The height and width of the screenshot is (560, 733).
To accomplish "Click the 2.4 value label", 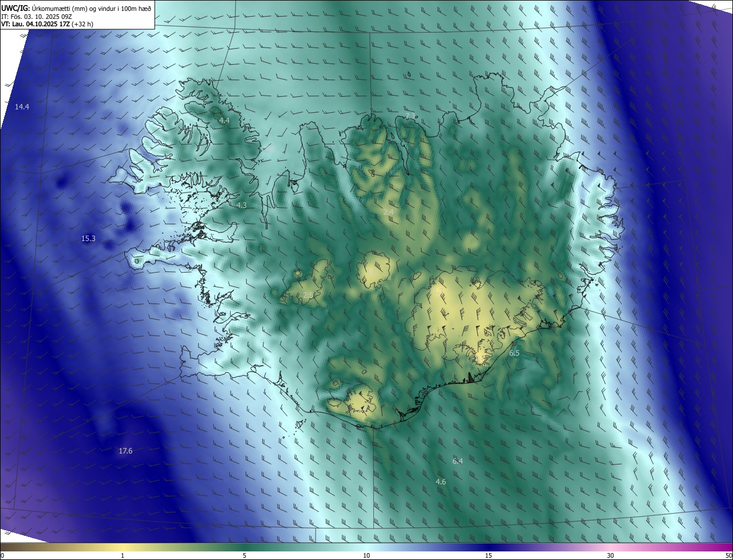I will pyautogui.click(x=388, y=212).
